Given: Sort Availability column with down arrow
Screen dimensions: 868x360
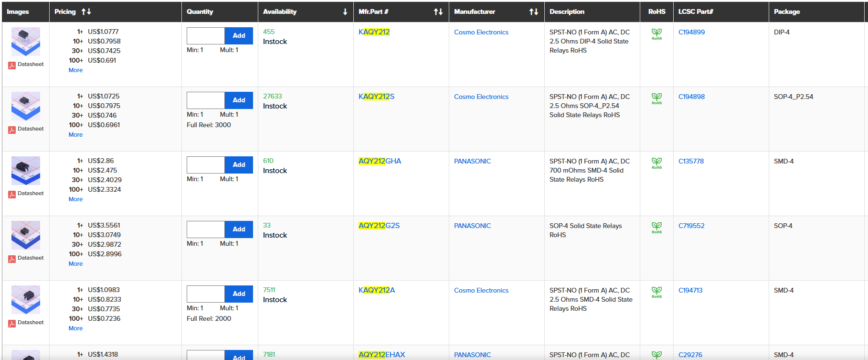Looking at the screenshot, I should pyautogui.click(x=345, y=11).
